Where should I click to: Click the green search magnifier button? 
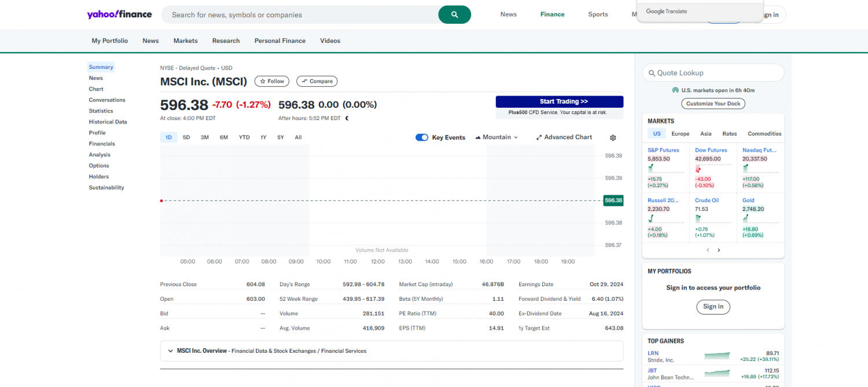coord(454,14)
